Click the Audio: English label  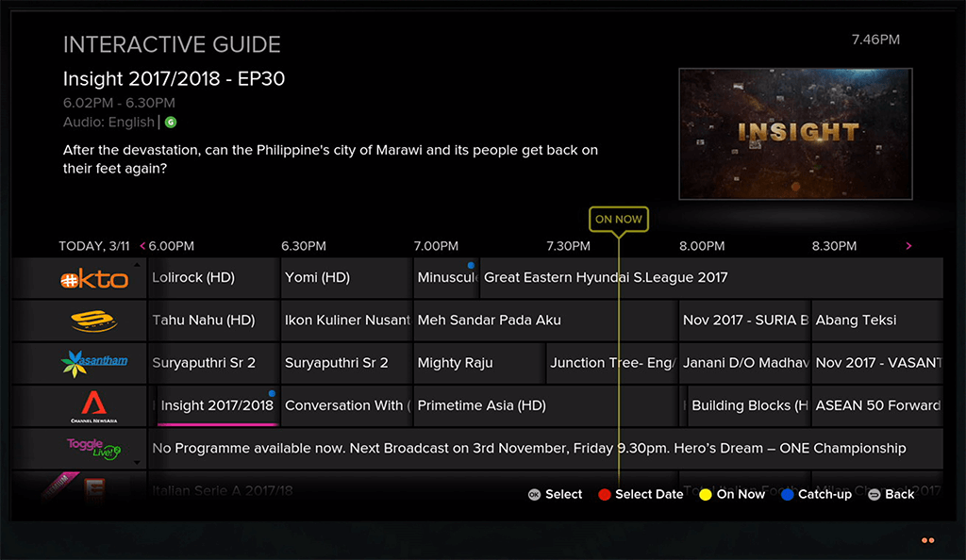click(x=108, y=123)
